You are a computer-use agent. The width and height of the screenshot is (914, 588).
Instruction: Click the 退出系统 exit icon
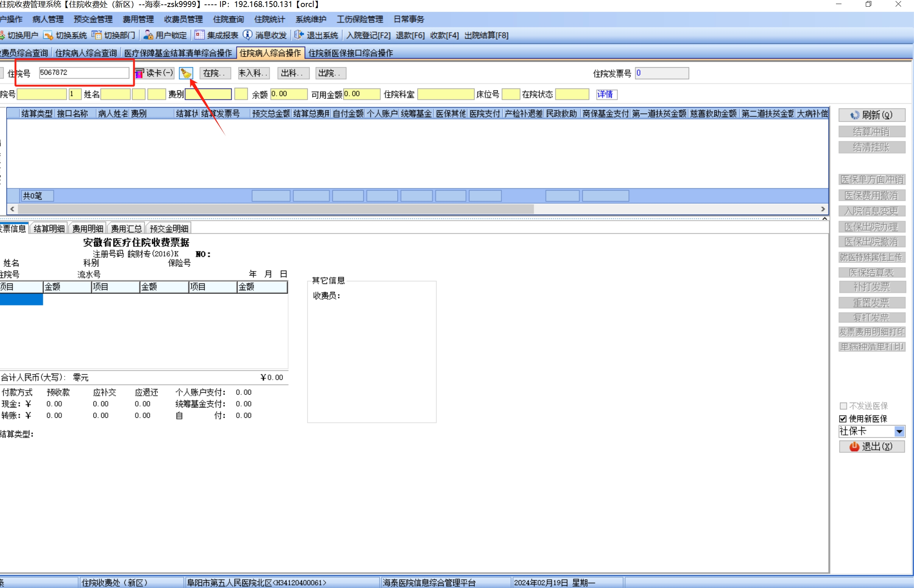299,35
